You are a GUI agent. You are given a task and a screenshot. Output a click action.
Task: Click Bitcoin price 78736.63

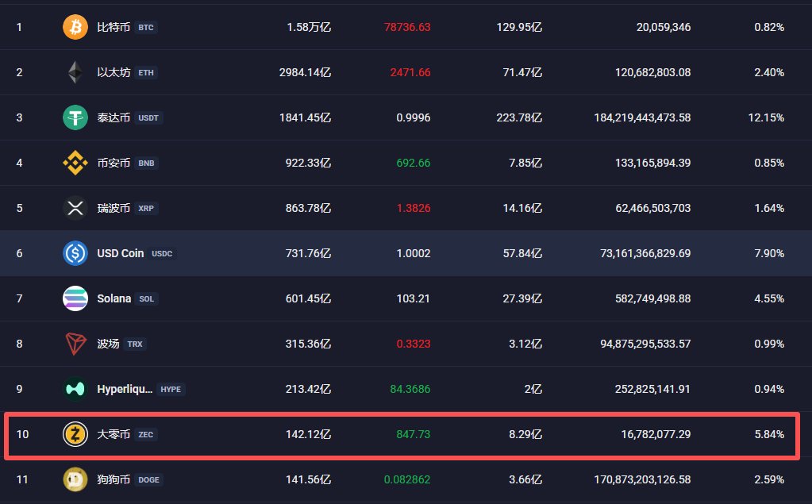(x=407, y=27)
